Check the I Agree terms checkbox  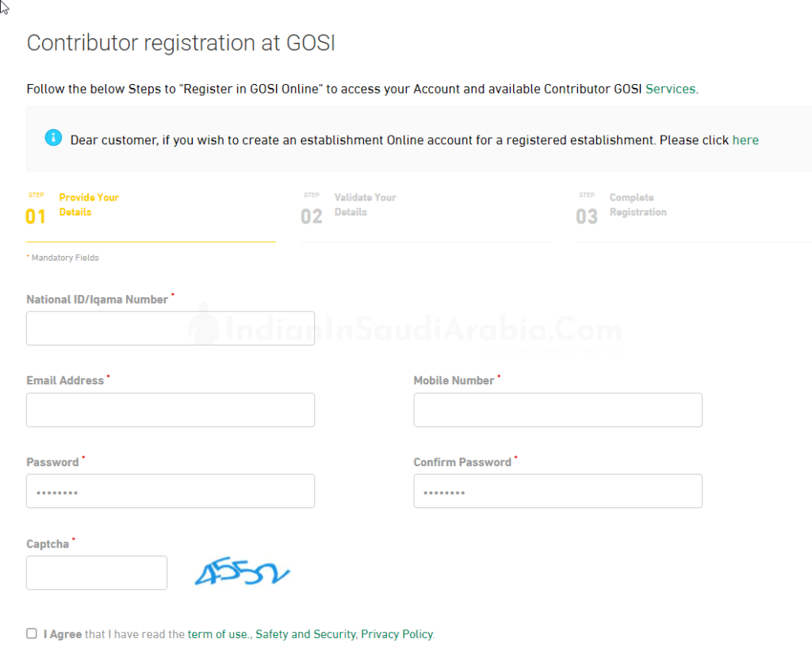(31, 633)
